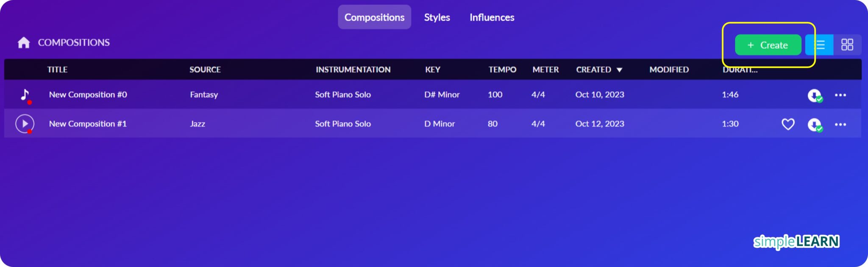The image size is (868, 267).
Task: Open more options for New Composition #0
Action: click(840, 95)
